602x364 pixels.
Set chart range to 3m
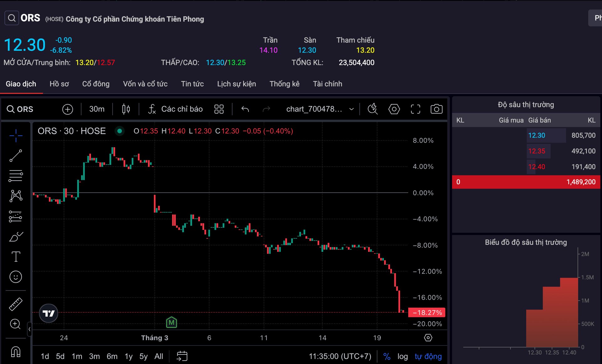[x=94, y=356]
